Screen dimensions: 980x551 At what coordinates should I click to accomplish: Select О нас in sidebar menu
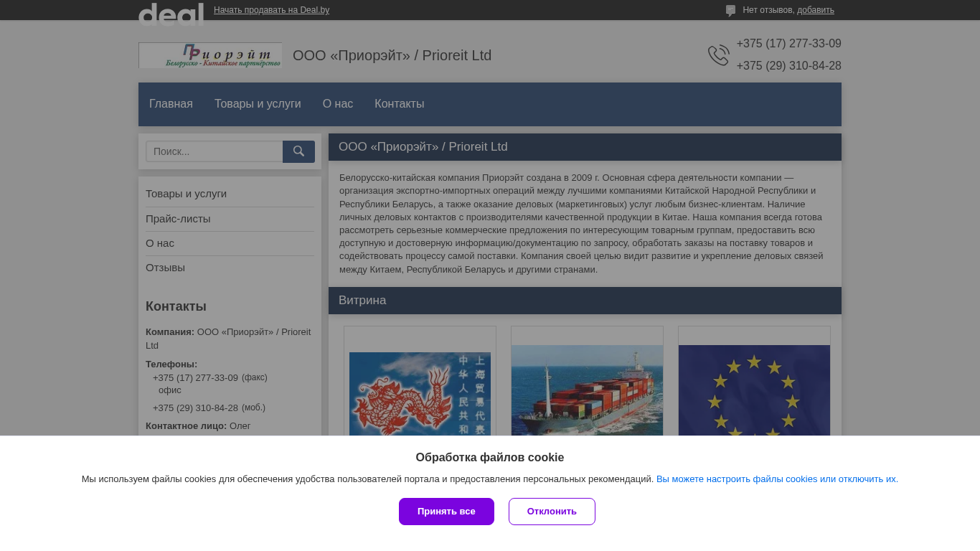(x=160, y=243)
